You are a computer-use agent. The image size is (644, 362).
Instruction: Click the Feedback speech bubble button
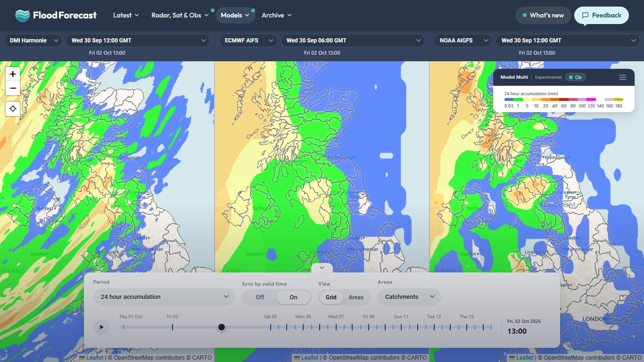602,15
